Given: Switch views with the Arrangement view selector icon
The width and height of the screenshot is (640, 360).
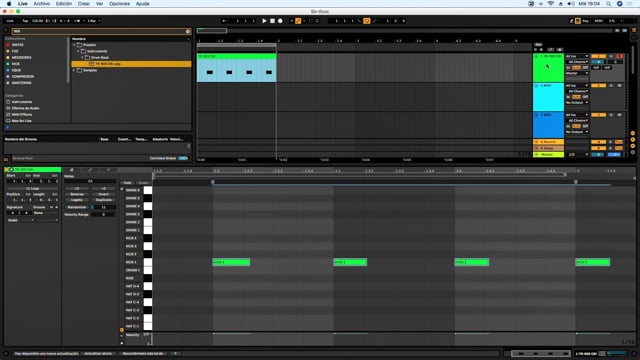Looking at the screenshot, I should [634, 30].
